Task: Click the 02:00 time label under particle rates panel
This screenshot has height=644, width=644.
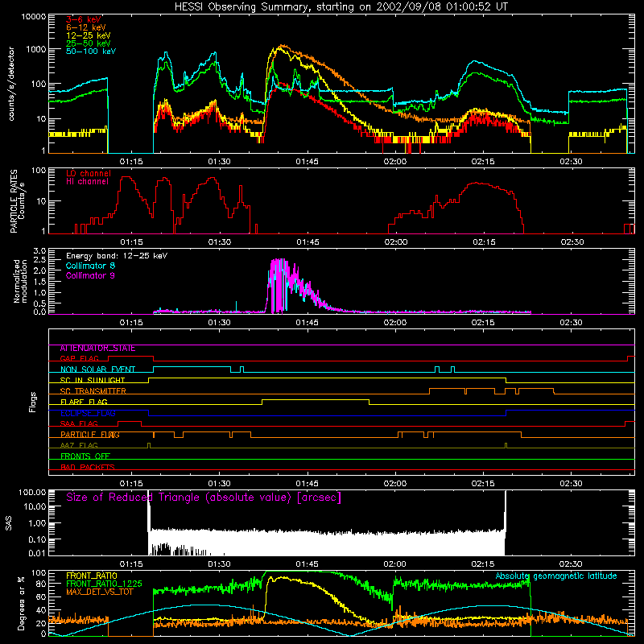Action: pos(396,242)
